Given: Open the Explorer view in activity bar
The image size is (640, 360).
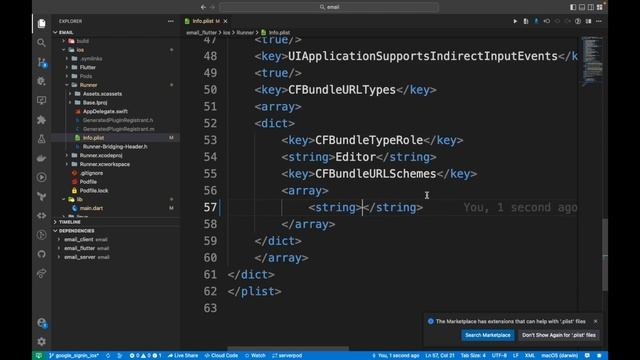Looking at the screenshot, I should [42, 24].
